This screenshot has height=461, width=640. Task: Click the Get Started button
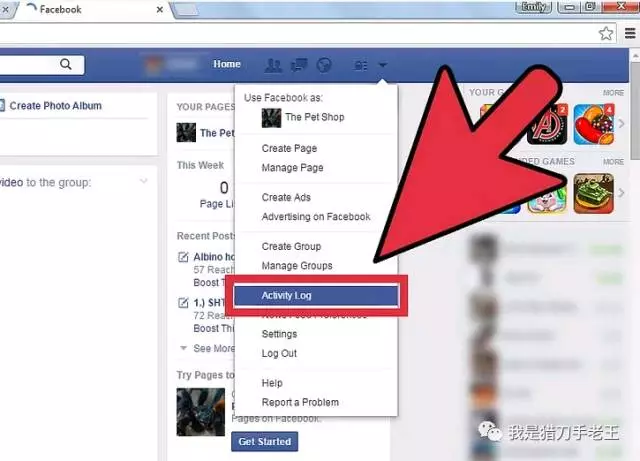tap(264, 441)
